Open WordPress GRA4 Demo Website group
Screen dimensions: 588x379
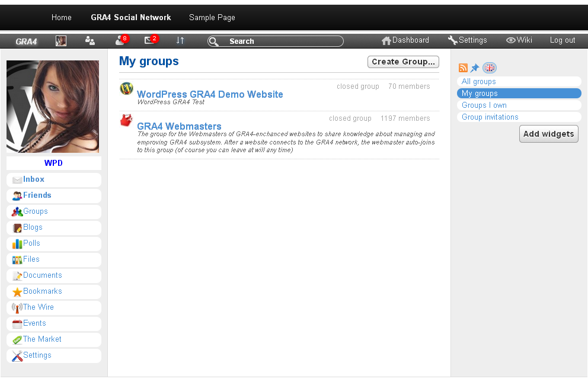(210, 94)
